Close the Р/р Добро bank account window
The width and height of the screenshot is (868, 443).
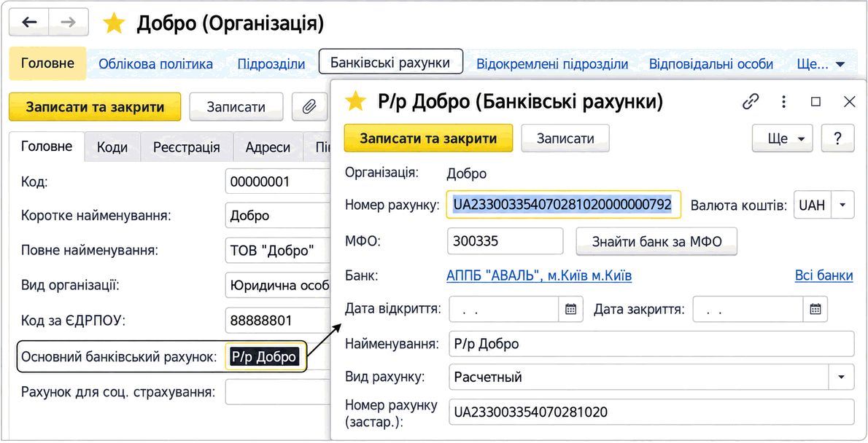tap(849, 101)
